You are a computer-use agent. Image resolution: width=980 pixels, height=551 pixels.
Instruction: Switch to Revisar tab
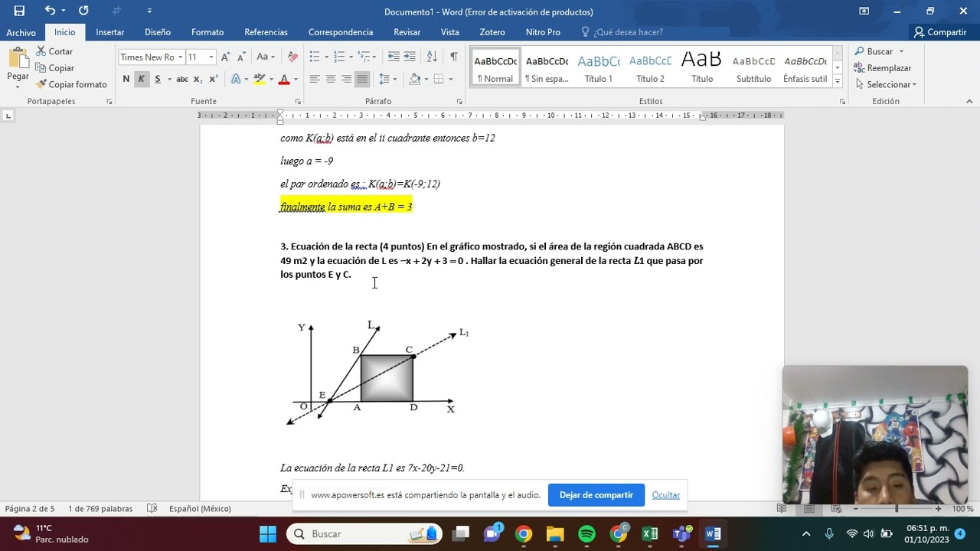[x=407, y=32]
